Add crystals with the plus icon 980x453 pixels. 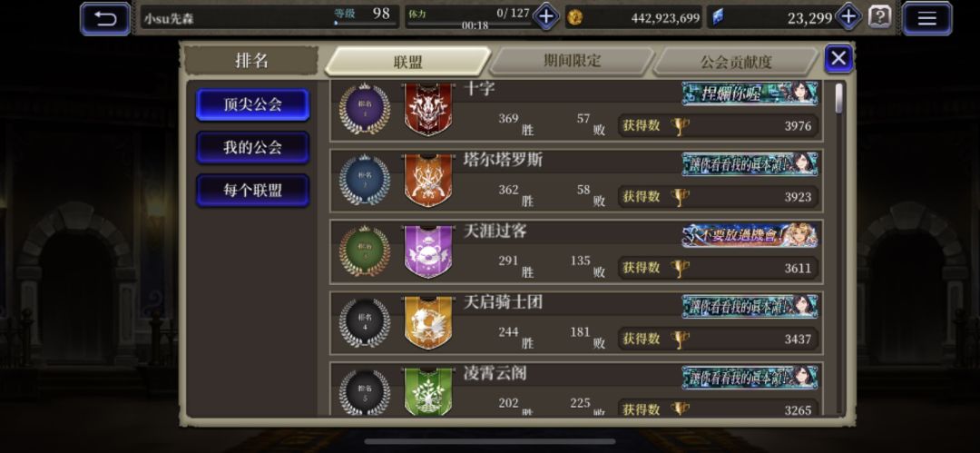click(x=848, y=17)
